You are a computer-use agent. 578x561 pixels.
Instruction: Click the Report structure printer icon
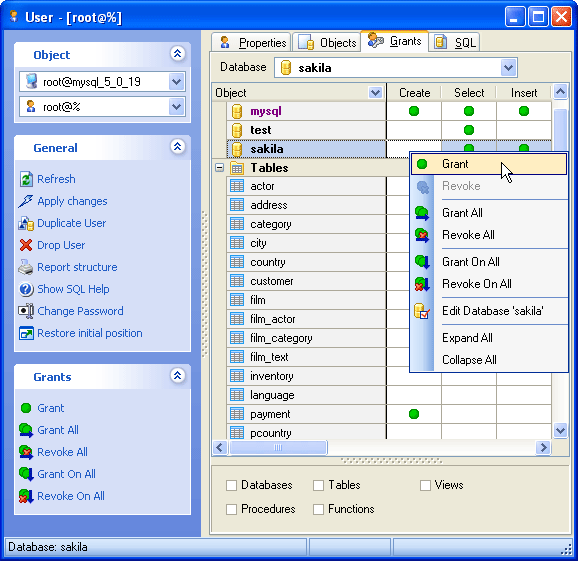tap(26, 267)
